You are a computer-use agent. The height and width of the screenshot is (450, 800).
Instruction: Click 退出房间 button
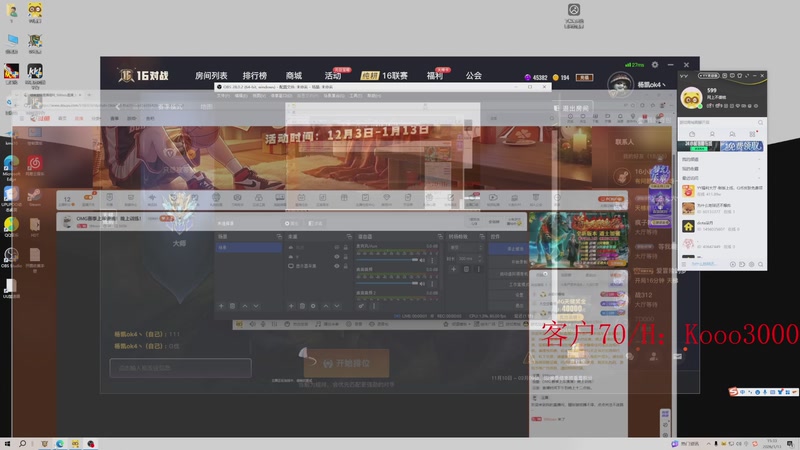(x=571, y=108)
